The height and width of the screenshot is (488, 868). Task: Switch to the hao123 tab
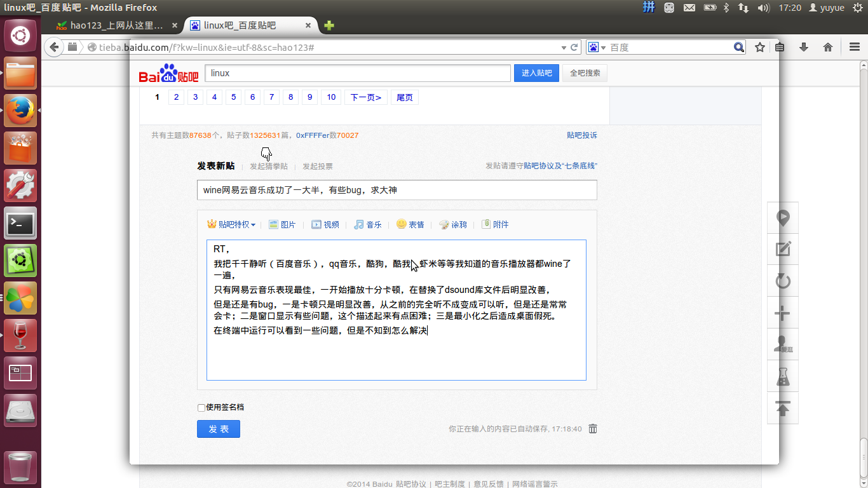point(117,25)
